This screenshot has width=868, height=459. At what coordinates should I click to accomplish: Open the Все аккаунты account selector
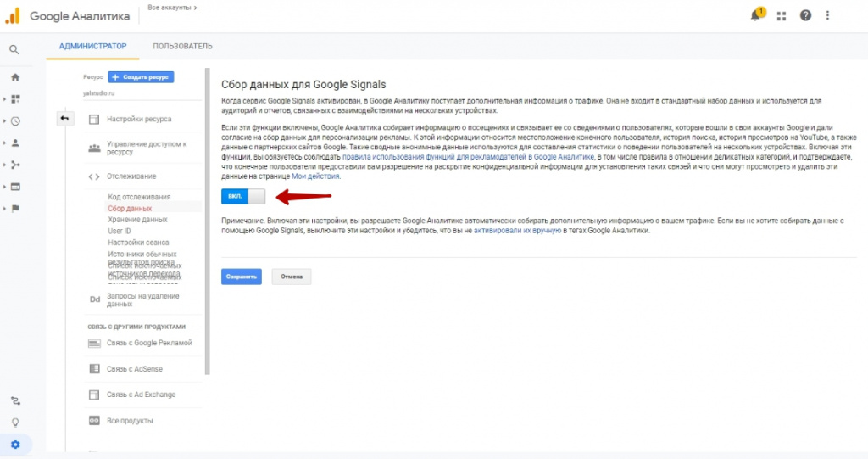point(172,8)
